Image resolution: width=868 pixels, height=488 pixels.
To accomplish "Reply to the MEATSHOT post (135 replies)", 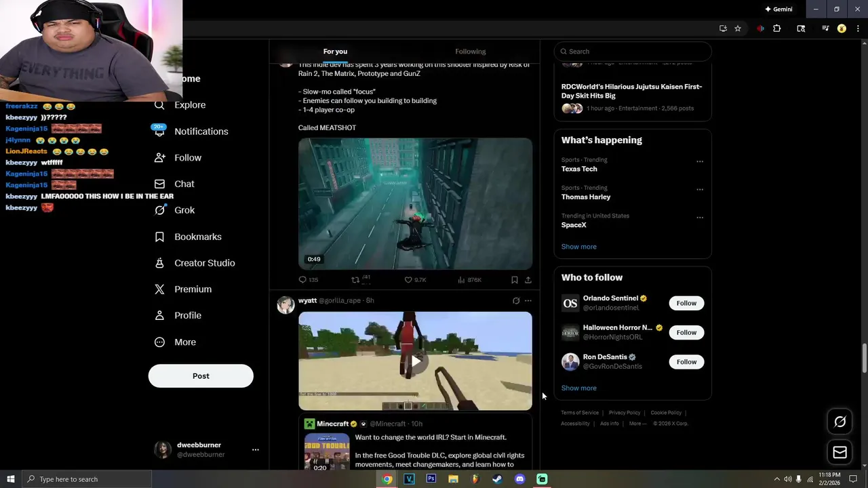I will [309, 280].
